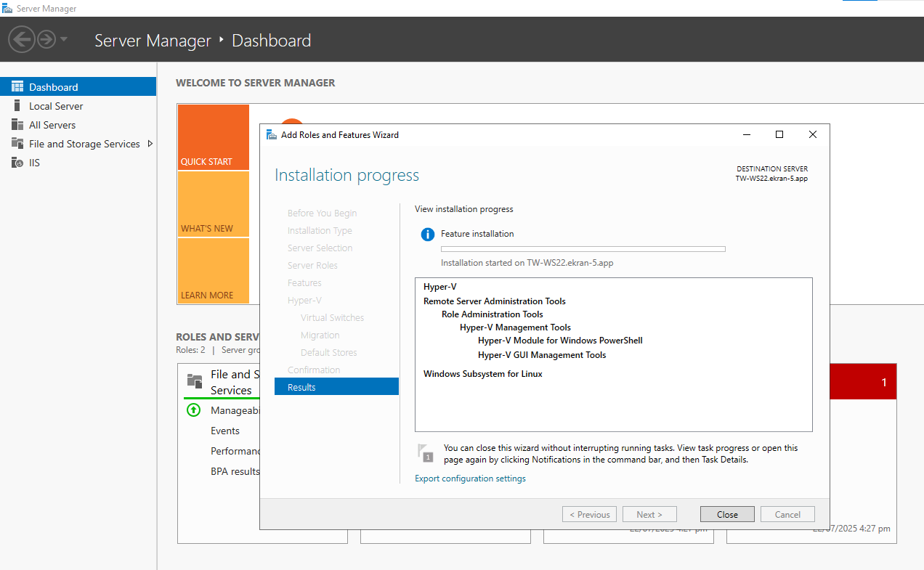Click the Windows Subsystem for Linux entry

coord(482,374)
